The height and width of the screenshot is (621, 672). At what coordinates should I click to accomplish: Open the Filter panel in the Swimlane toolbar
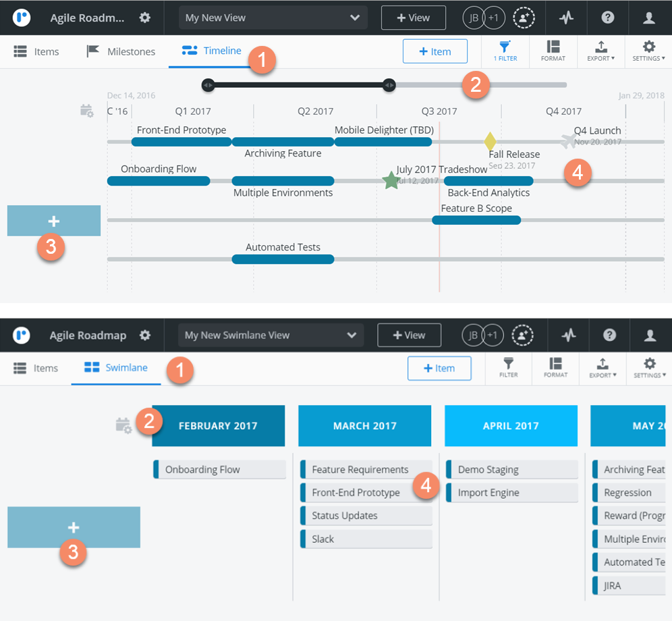507,369
